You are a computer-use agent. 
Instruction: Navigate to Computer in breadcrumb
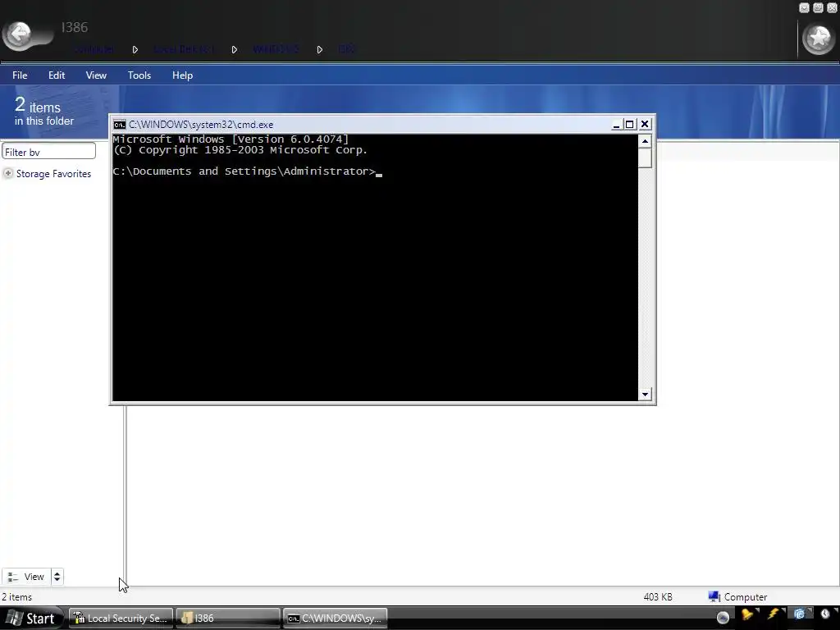[x=94, y=49]
